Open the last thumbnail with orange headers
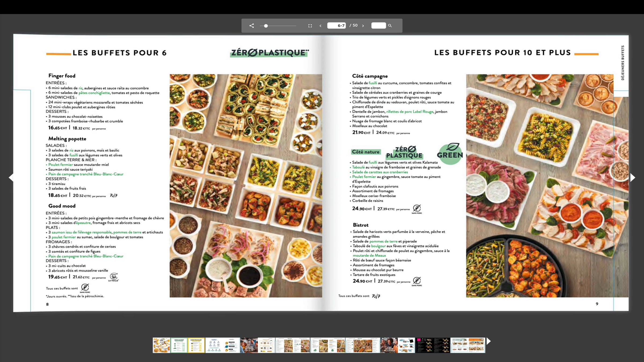This screenshot has height=362, width=644. (x=468, y=345)
